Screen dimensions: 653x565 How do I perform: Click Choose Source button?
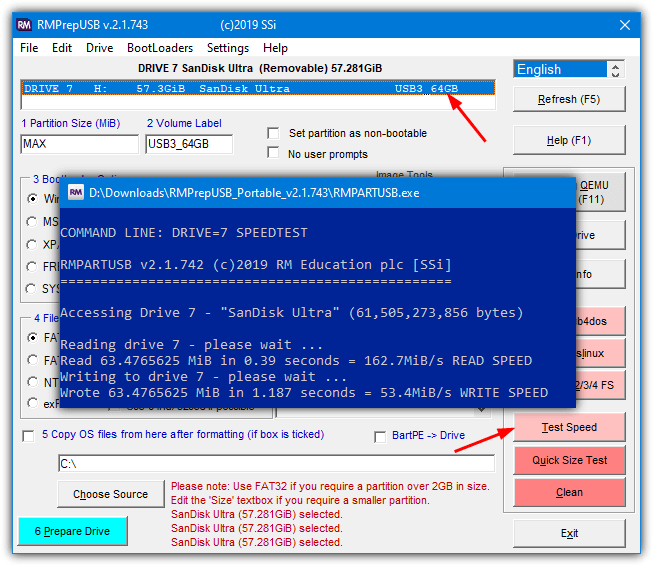pos(111,494)
